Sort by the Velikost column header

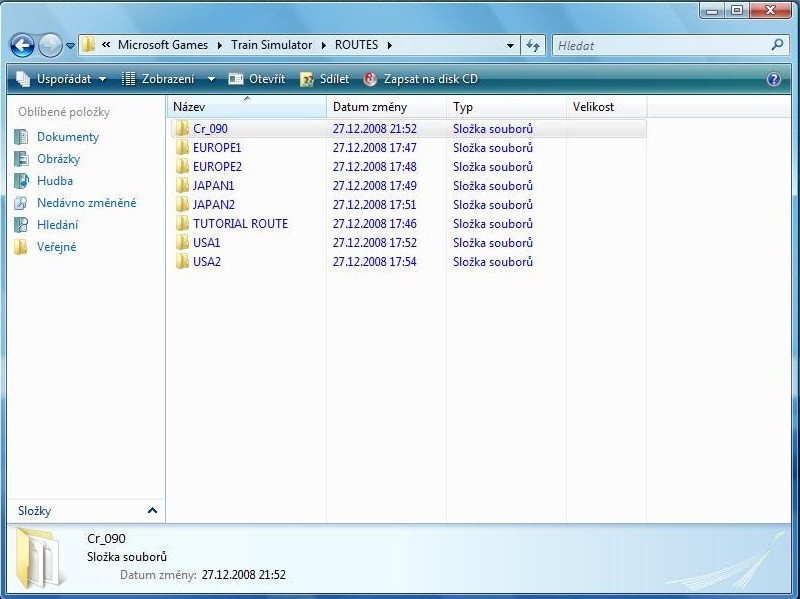pos(606,107)
